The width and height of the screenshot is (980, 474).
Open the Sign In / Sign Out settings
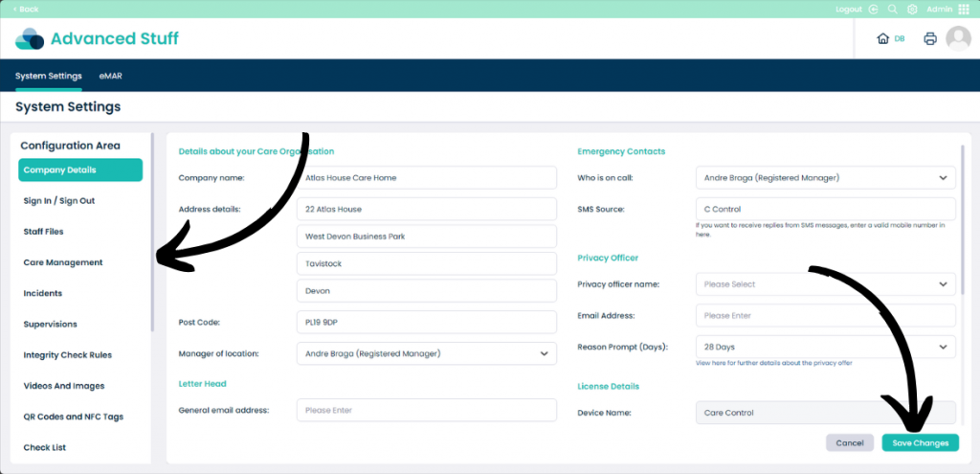pos(59,201)
